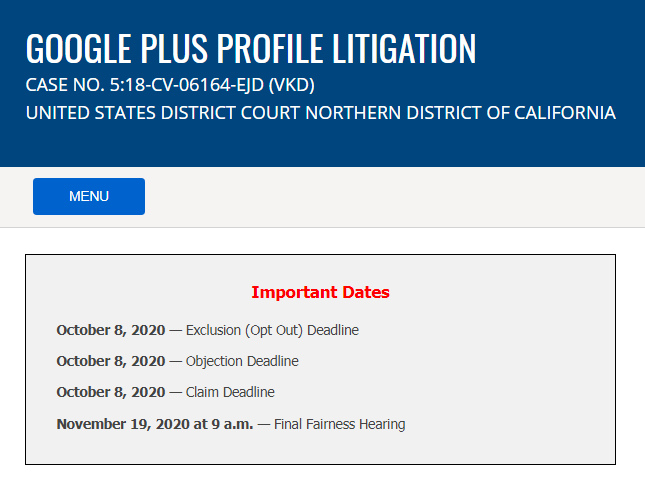Image resolution: width=645 pixels, height=480 pixels.
Task: Click Northern District of California in header
Action: tap(460, 113)
